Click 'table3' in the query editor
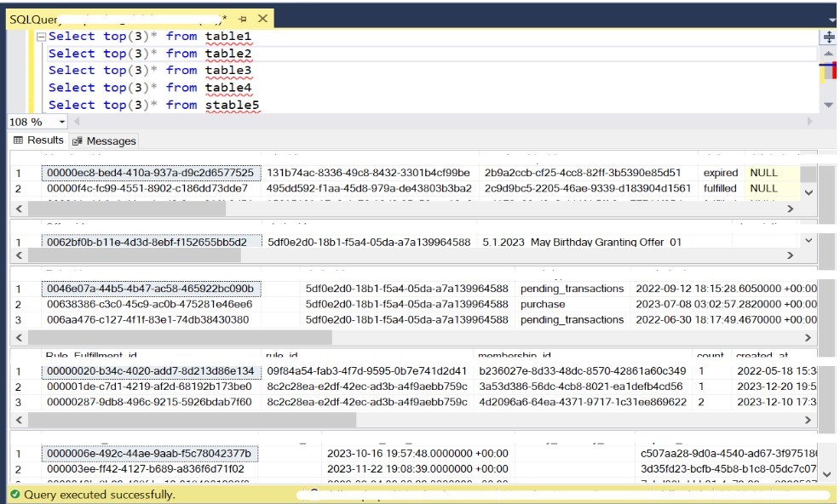 click(x=228, y=71)
